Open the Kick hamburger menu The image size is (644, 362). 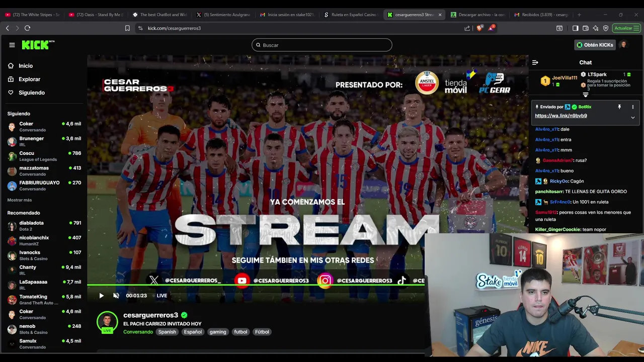click(12, 45)
